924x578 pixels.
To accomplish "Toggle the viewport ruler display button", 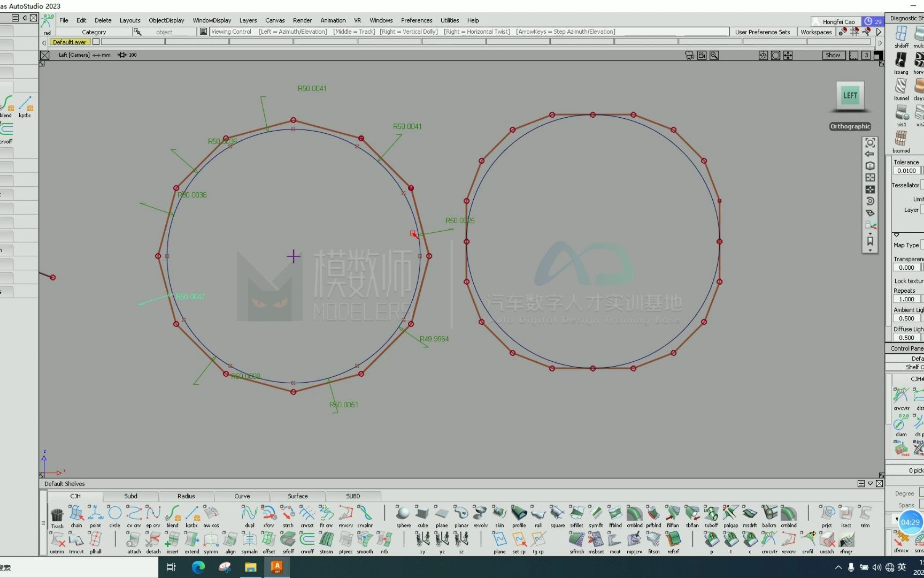I will (854, 55).
